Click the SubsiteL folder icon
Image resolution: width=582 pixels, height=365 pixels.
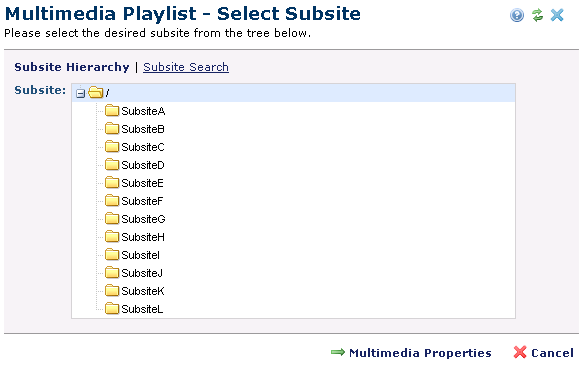pyautogui.click(x=111, y=309)
